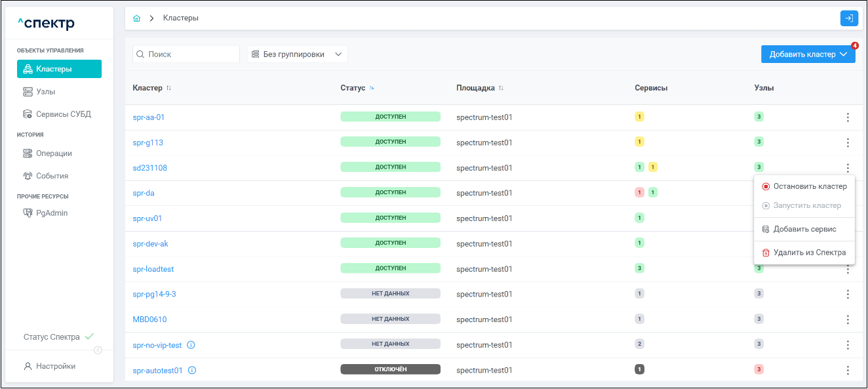Toggle sorting on the Статус column
Screen dimensions: 868x389
[372, 88]
